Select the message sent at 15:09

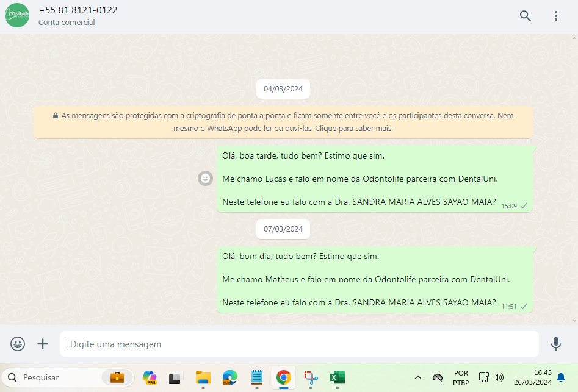tap(375, 179)
